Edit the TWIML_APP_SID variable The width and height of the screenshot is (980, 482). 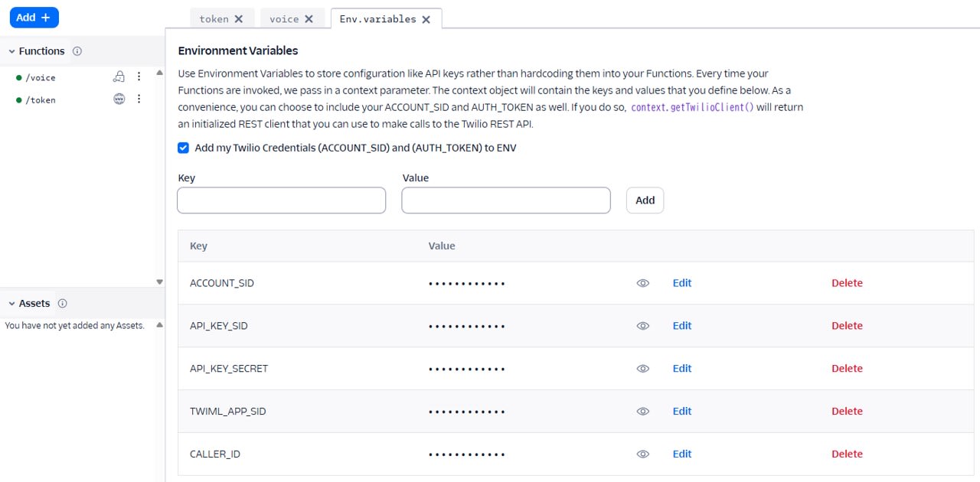point(682,412)
